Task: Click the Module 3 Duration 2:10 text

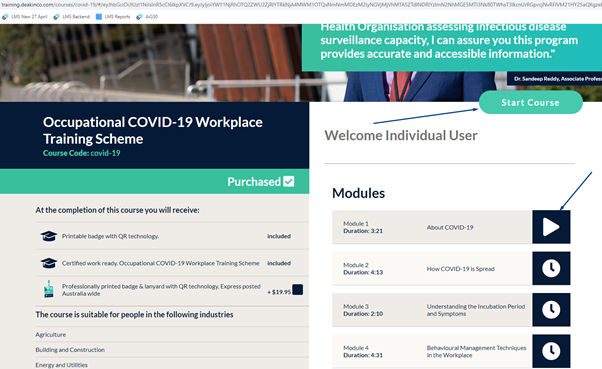Action: [363, 310]
